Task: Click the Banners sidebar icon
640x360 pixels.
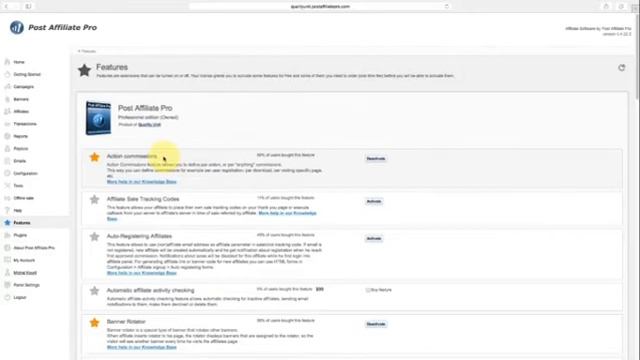Action: pos(7,99)
